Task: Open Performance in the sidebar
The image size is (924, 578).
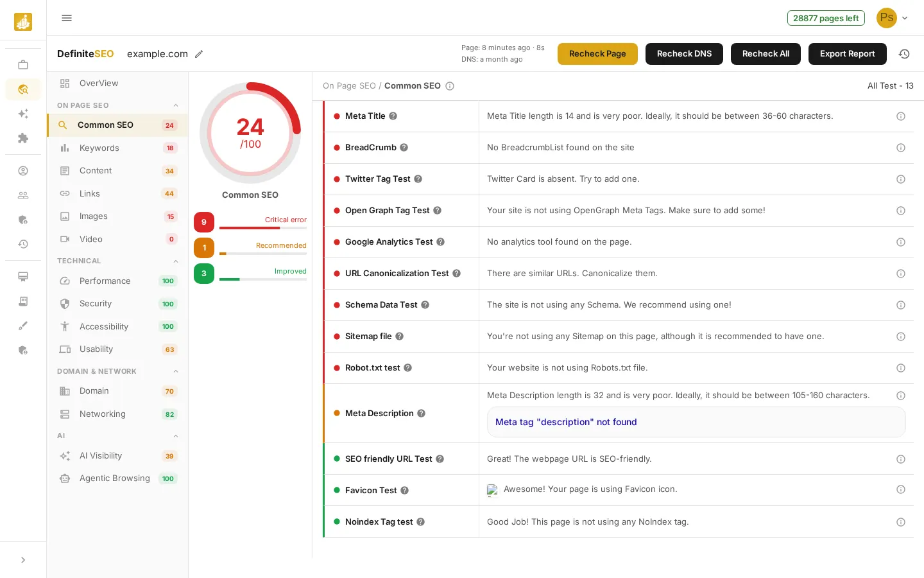Action: click(x=117, y=281)
